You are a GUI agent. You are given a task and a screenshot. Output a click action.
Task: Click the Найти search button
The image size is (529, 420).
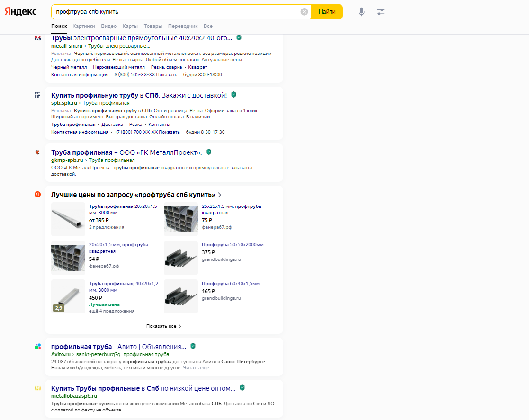tap(327, 12)
